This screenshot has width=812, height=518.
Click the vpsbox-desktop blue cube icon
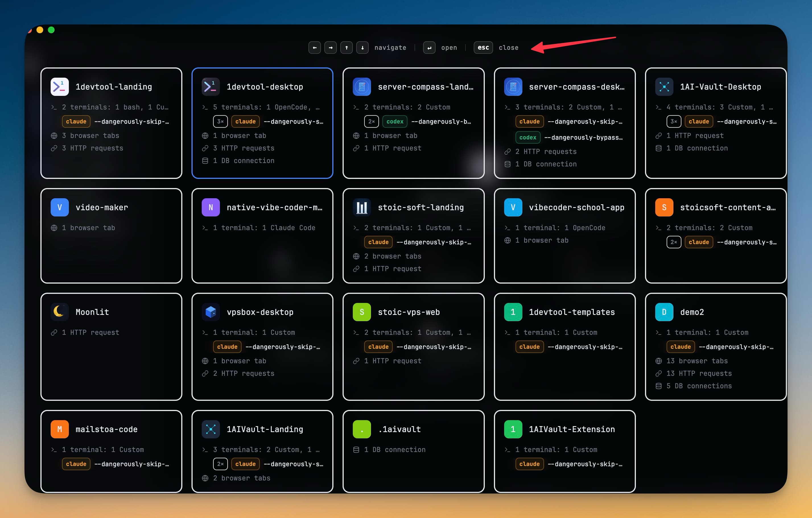pos(211,312)
